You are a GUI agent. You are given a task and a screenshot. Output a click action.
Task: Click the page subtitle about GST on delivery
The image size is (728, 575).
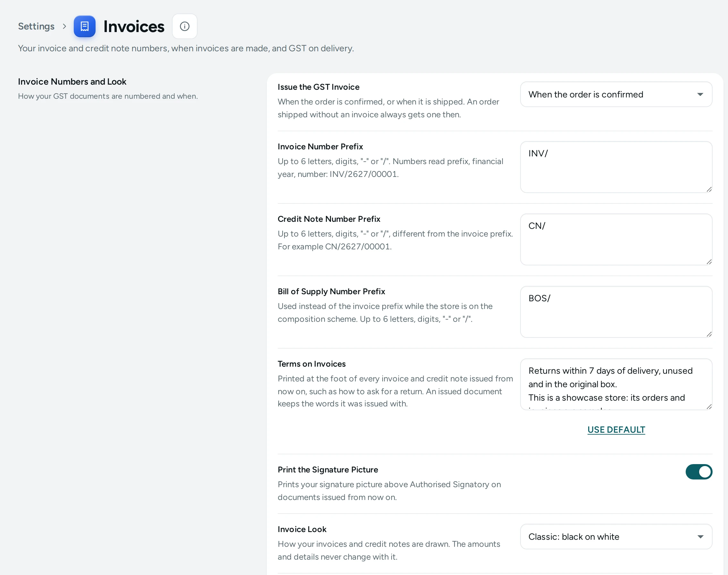point(186,48)
